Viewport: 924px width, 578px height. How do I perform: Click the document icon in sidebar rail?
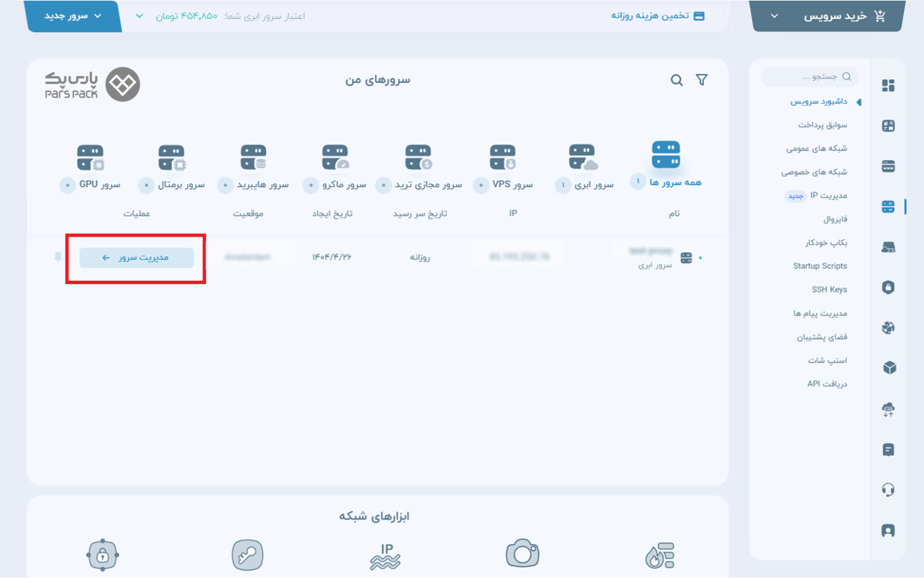(x=888, y=450)
